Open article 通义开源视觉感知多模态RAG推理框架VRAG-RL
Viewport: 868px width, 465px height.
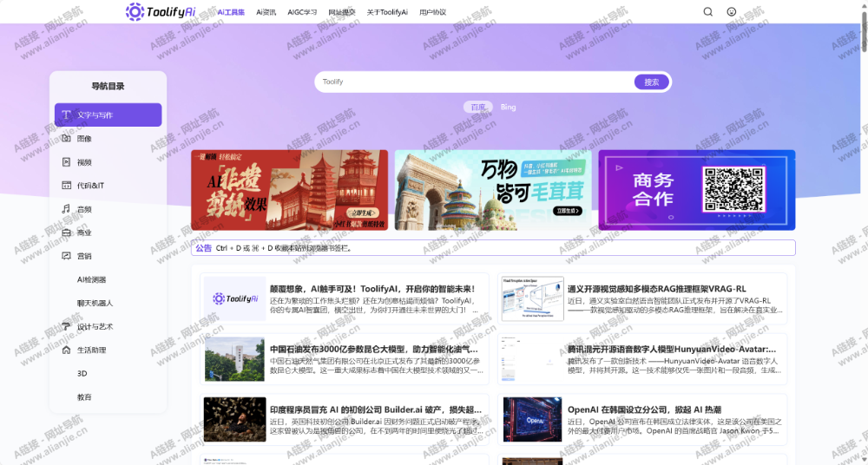click(x=642, y=298)
